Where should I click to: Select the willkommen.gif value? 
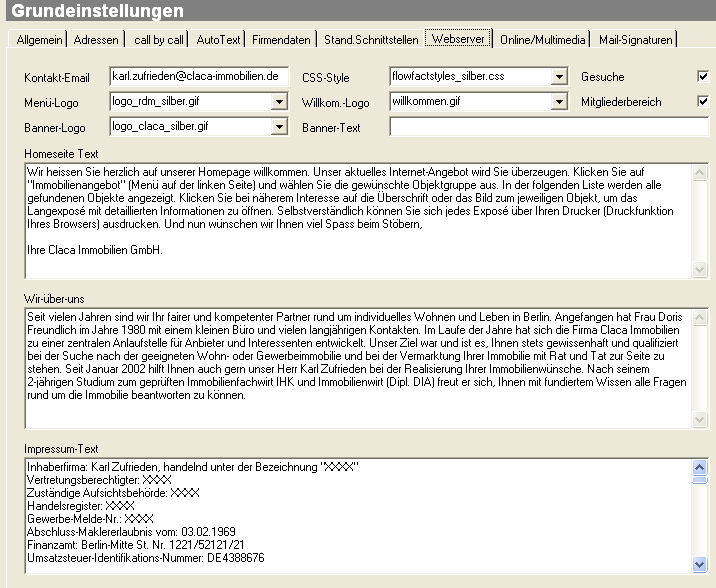pyautogui.click(x=426, y=101)
